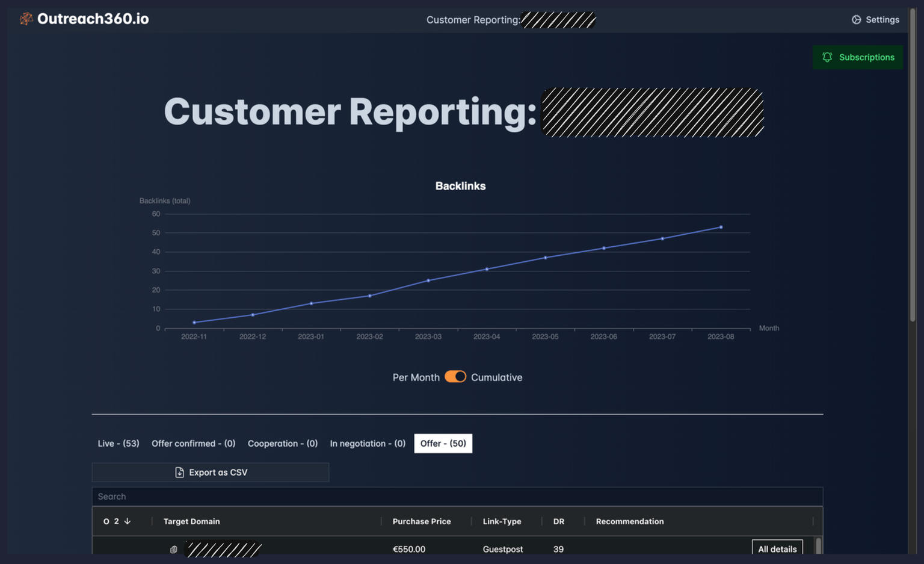Switch to the Offer confirmed tab
Viewport: 924px width, 564px height.
coord(193,443)
